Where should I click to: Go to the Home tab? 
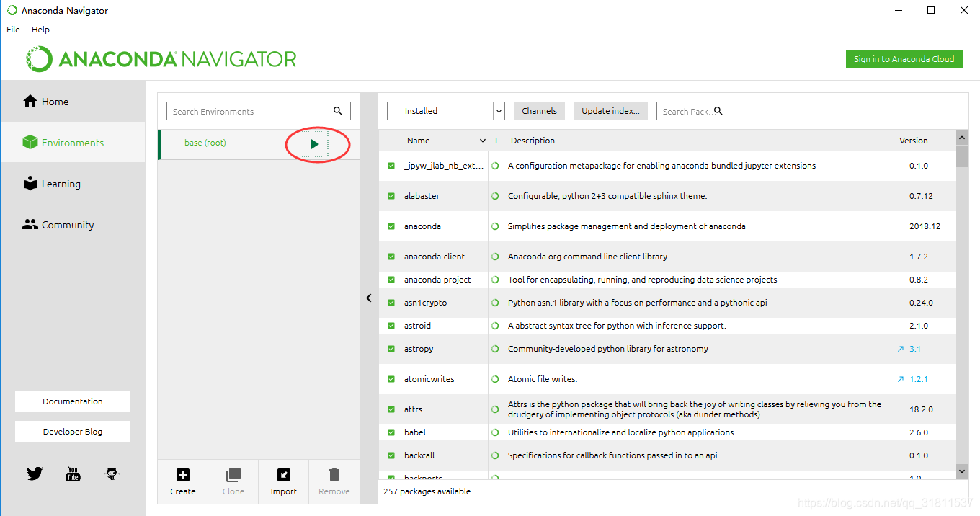[x=73, y=102]
